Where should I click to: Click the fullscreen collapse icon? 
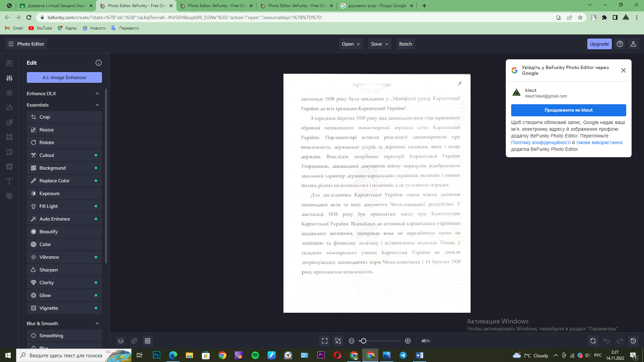click(338, 341)
